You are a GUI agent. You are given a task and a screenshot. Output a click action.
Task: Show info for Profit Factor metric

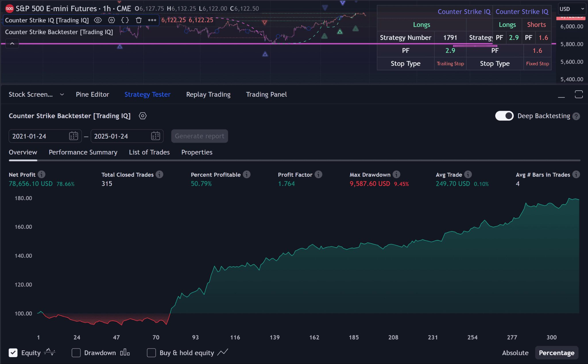[x=318, y=175]
